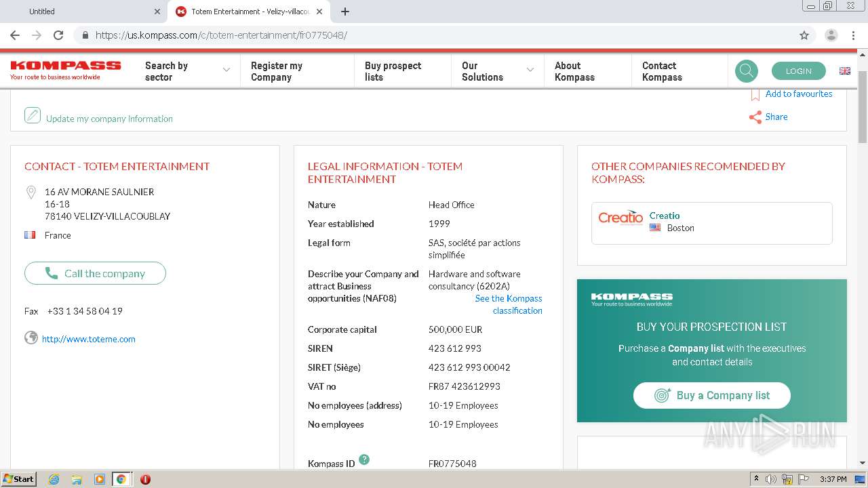Click the Creatio company logo
This screenshot has height=488, width=868.
coord(620,218)
